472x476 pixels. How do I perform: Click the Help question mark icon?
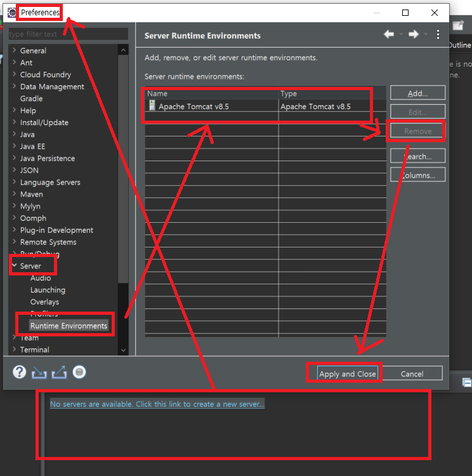pos(20,372)
